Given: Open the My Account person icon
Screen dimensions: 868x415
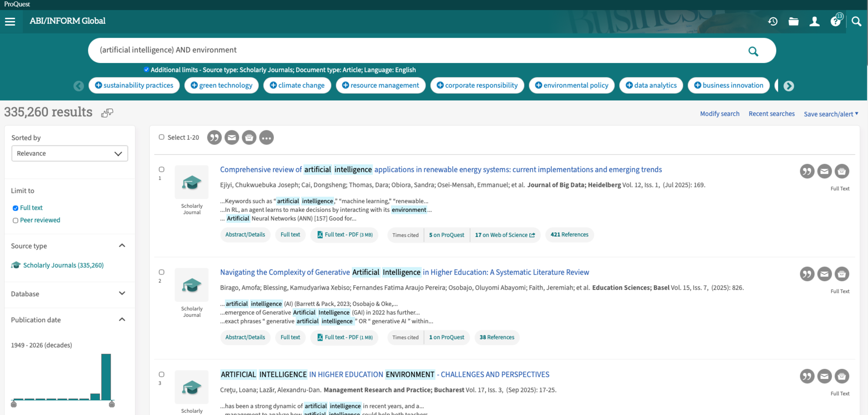Looking at the screenshot, I should tap(814, 21).
